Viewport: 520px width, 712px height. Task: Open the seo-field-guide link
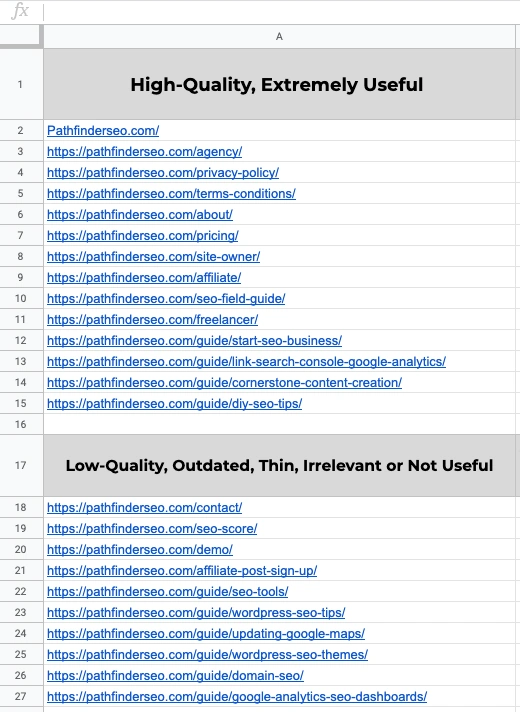click(166, 298)
